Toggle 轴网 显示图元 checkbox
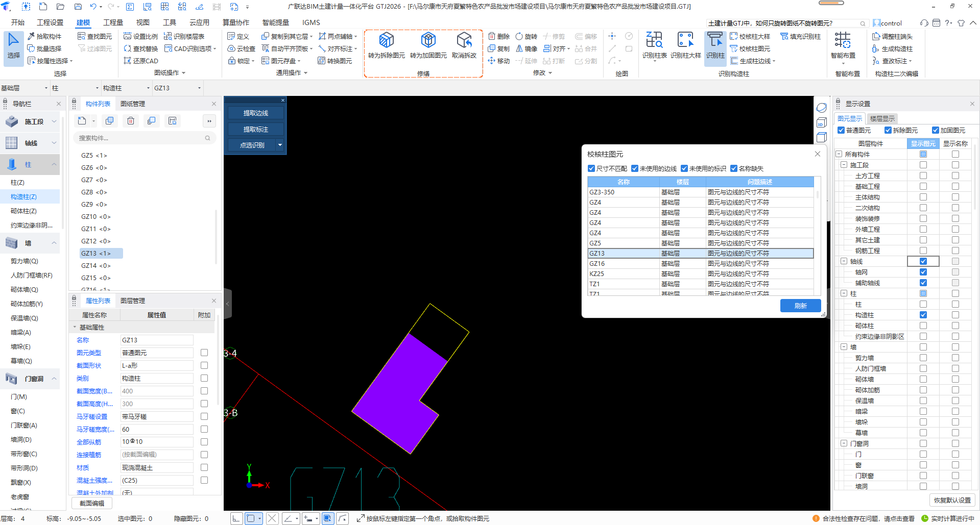This screenshot has height=525, width=980. click(923, 272)
